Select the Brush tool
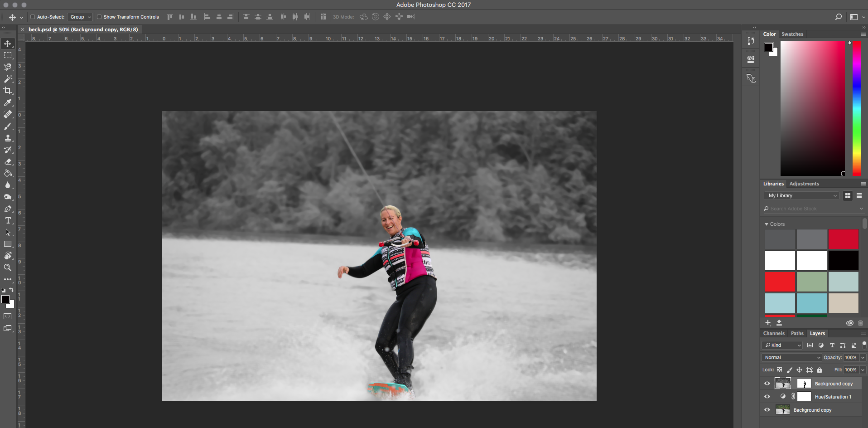The image size is (868, 428). point(8,126)
